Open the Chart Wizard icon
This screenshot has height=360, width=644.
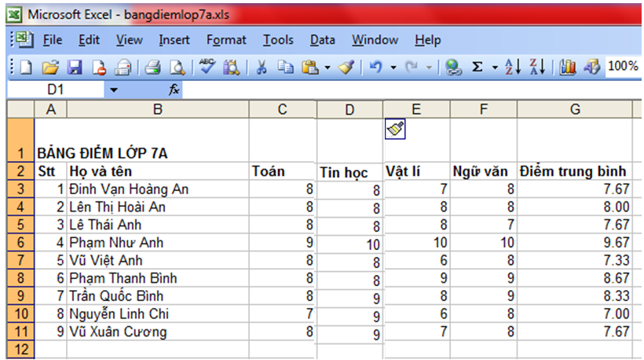tap(567, 67)
